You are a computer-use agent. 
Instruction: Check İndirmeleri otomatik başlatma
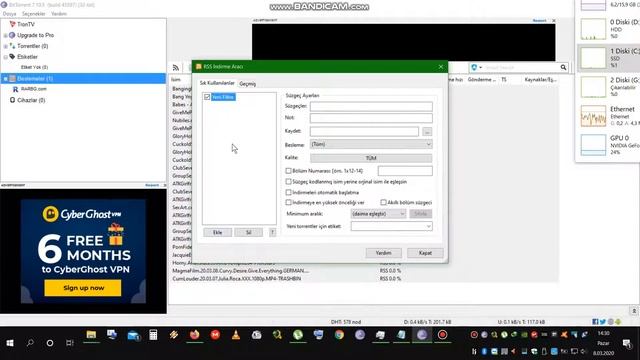pyautogui.click(x=288, y=192)
